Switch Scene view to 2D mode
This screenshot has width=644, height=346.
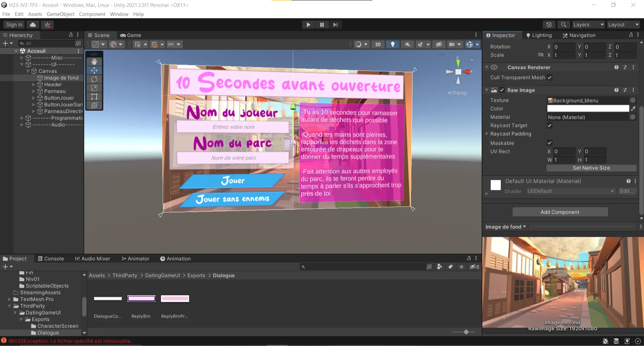(x=378, y=44)
